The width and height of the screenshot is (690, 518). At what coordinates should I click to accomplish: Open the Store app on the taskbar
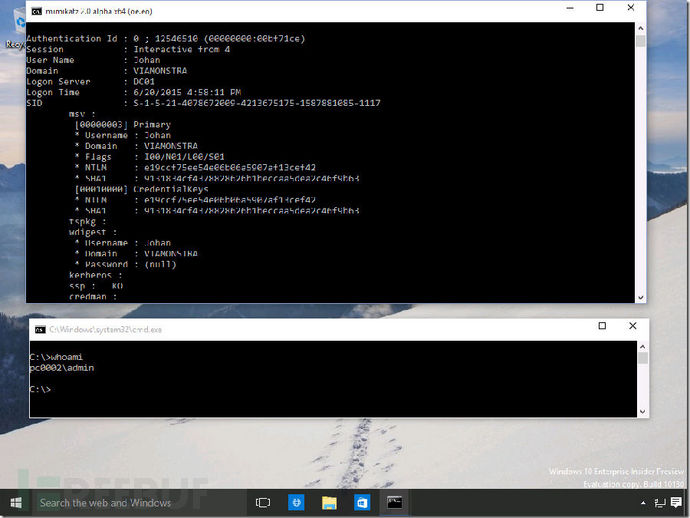[x=362, y=502]
